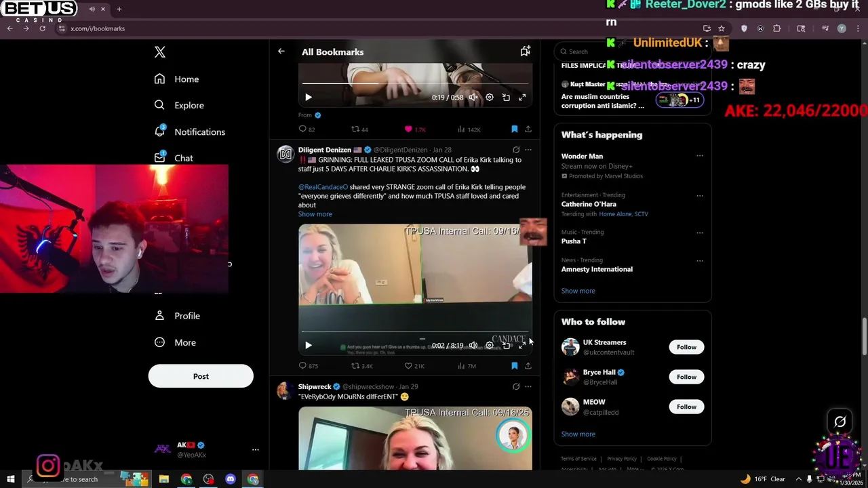Open Windows Start menu
Viewport: 868px width, 488px height.
point(11,479)
